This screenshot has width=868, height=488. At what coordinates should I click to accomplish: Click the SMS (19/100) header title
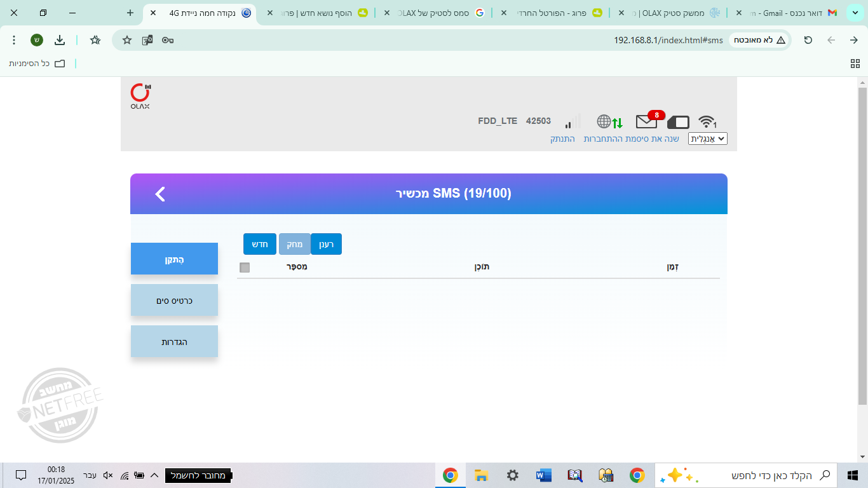click(x=453, y=193)
